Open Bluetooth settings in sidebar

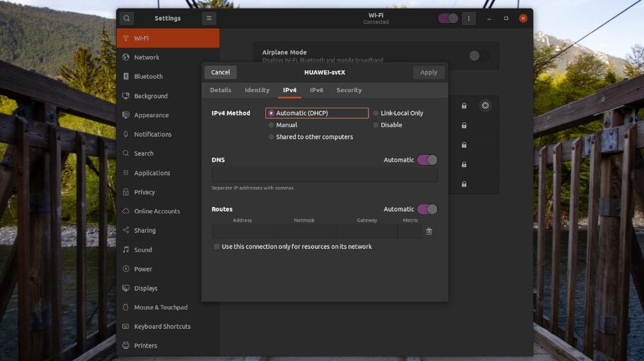[x=148, y=76]
